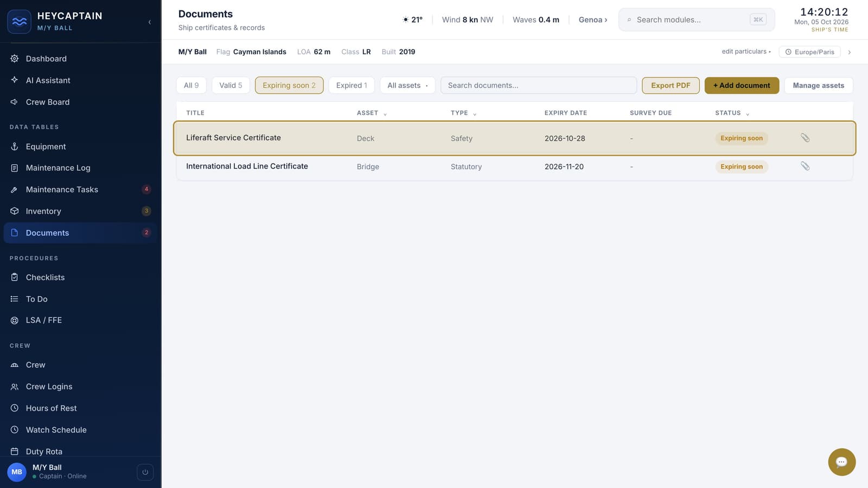The width and height of the screenshot is (868, 488).
Task: Focus the Search modules box
Action: (697, 20)
